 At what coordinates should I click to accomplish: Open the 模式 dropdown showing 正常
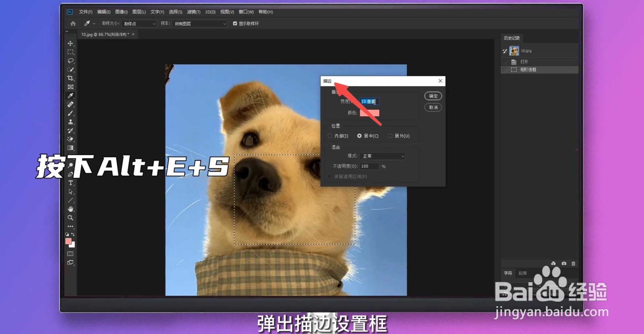pos(382,156)
